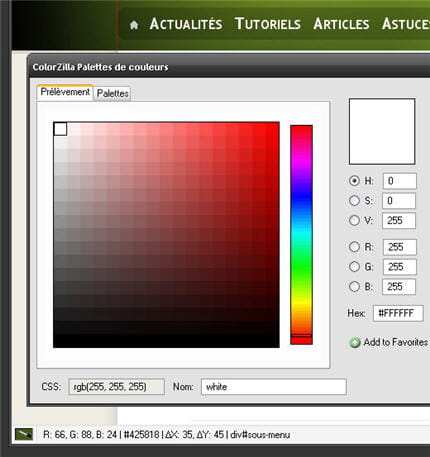This screenshot has width=430, height=457.
Task: Click the CSS field showing rgb(255, 255, 255)
Action: coord(116,387)
